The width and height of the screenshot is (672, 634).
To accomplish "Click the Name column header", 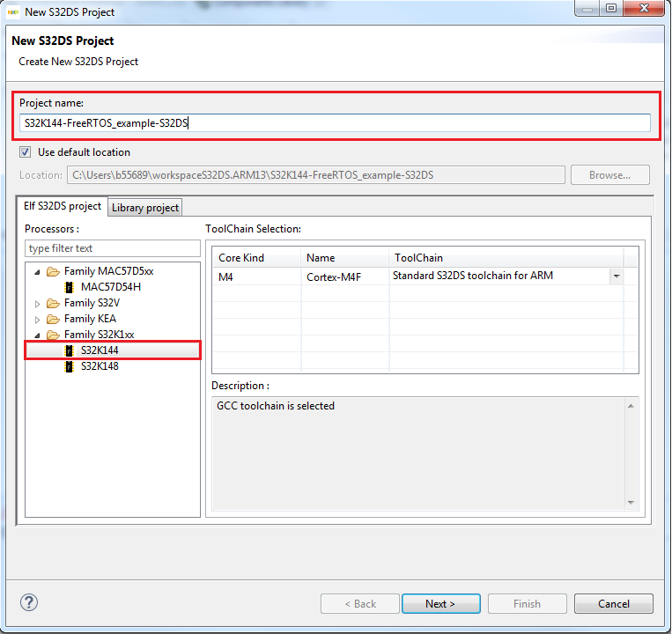I will (x=345, y=258).
